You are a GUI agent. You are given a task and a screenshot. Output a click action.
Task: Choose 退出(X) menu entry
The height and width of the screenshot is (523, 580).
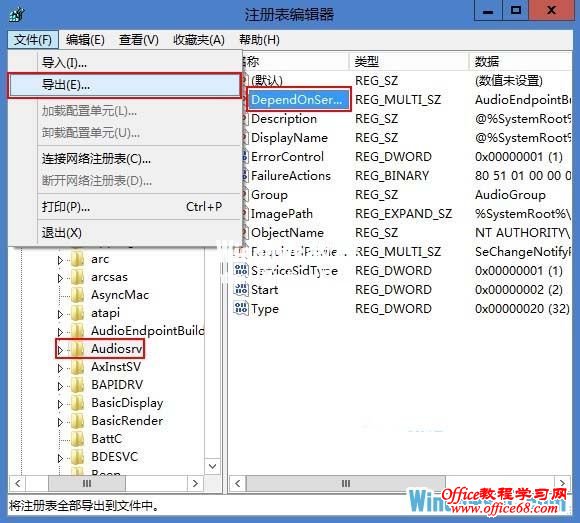pyautogui.click(x=125, y=233)
